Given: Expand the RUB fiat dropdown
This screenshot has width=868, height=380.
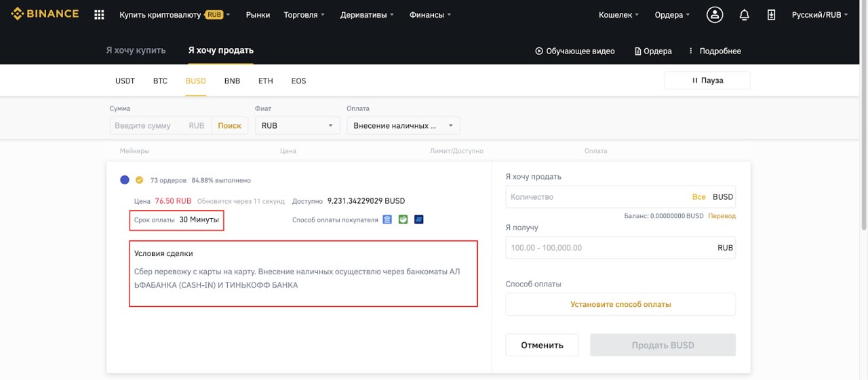Looking at the screenshot, I should click(298, 125).
